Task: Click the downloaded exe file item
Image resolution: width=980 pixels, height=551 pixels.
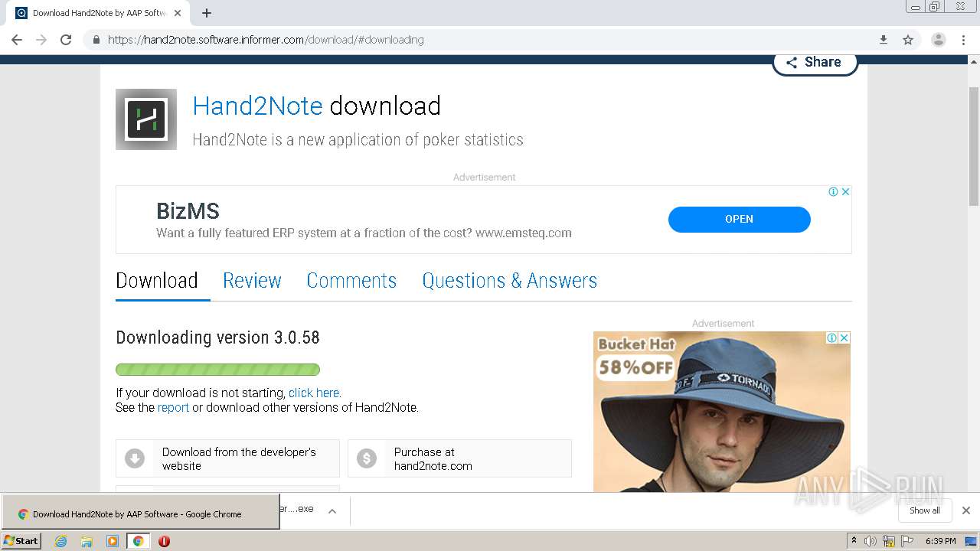Action: point(299,510)
